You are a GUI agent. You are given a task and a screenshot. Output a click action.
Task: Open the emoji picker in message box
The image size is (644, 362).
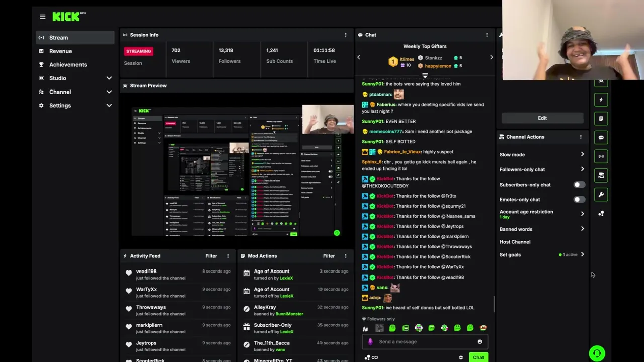480,342
